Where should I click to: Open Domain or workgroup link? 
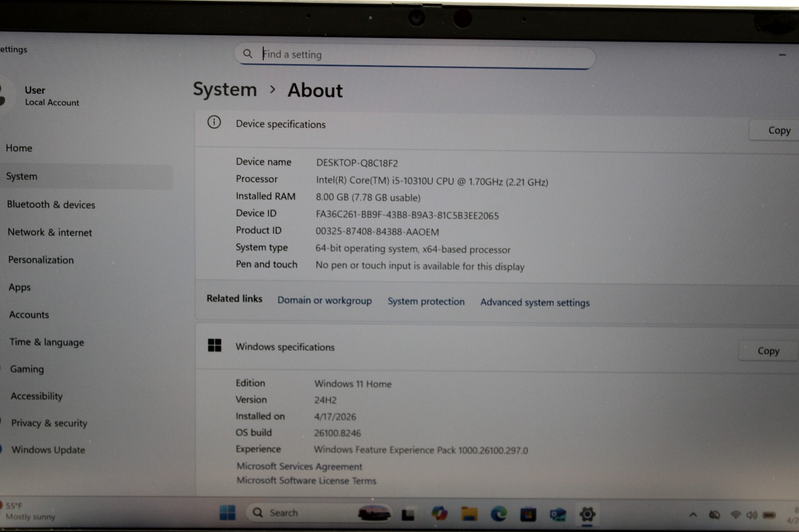coord(325,300)
